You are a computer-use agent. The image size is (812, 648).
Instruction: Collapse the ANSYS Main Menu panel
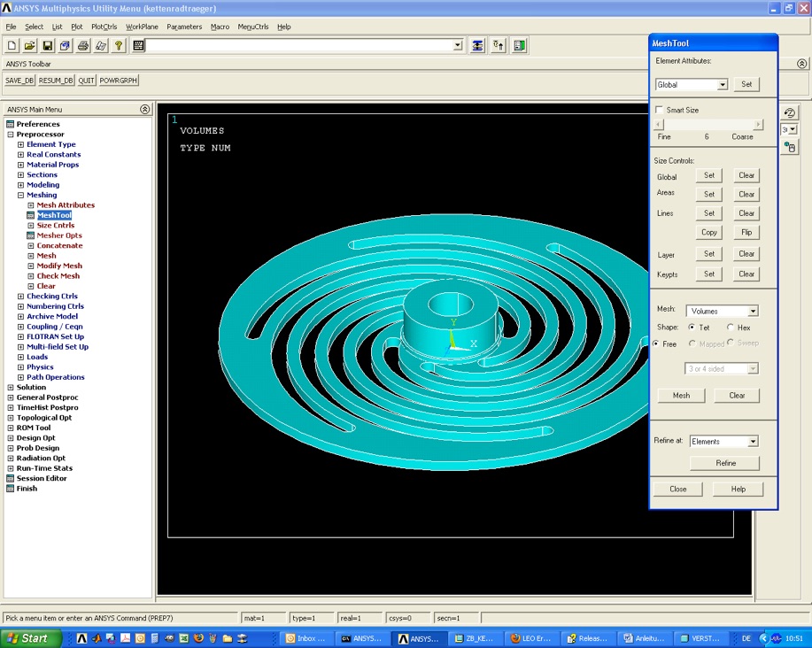[x=145, y=109]
